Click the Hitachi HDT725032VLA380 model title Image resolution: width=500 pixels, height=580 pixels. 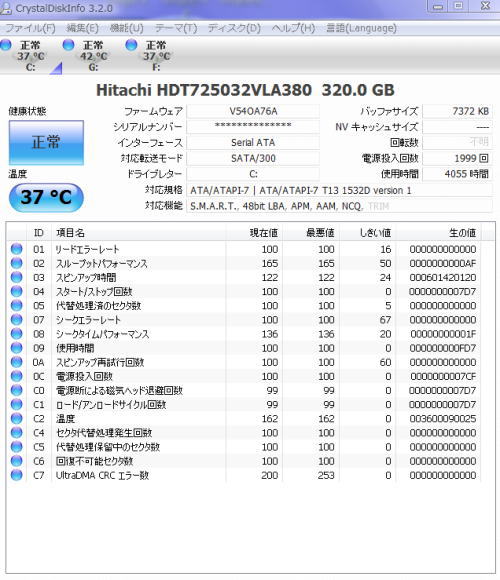coord(245,90)
